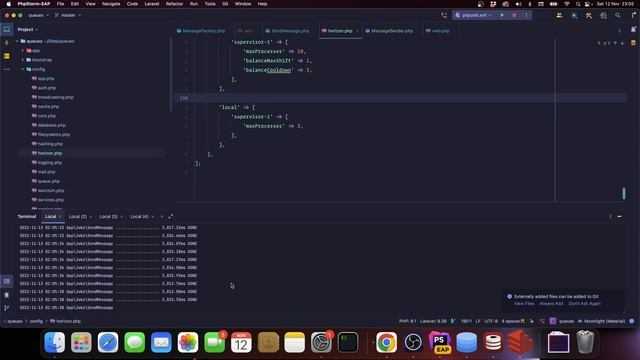Open the Project tool window icon
Screen dimensions: 640x360
click(7, 29)
